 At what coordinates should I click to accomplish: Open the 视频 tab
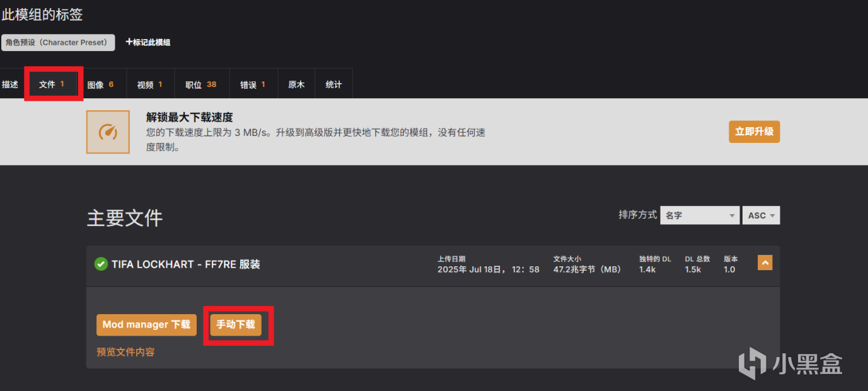(150, 84)
